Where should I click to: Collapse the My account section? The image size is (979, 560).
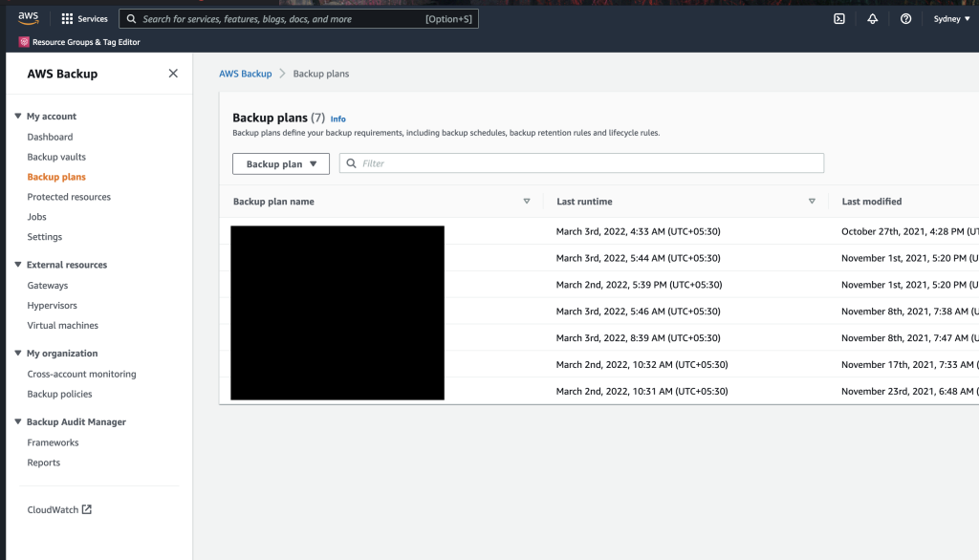click(x=17, y=116)
